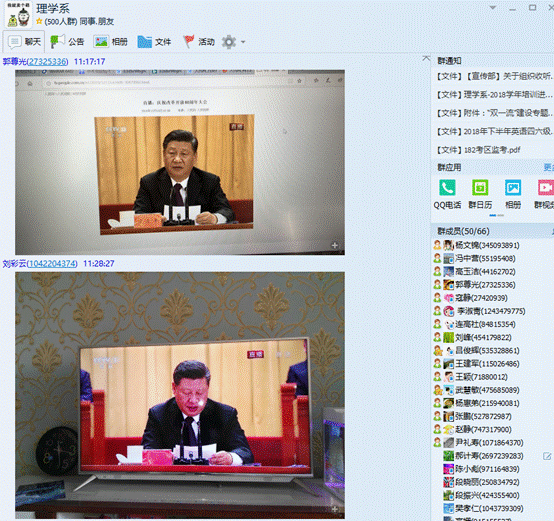Click the avatar of 刘峰
Image resolution: width=554 pixels, height=521 pixels.
coord(449,338)
